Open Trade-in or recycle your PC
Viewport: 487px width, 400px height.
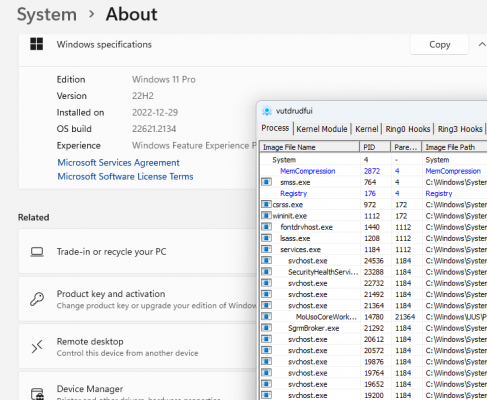(138, 251)
